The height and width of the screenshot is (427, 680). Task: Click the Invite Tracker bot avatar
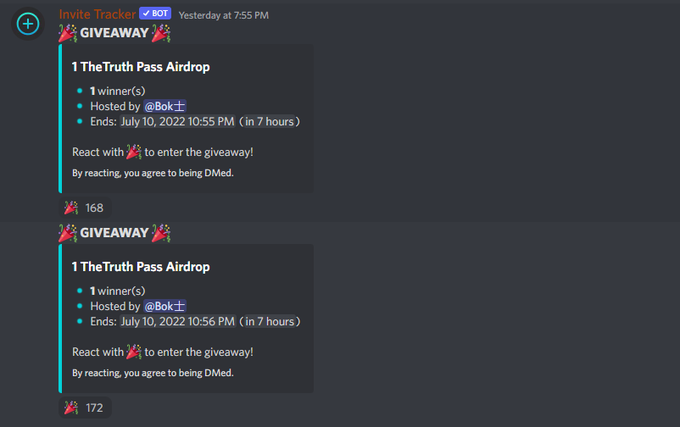pyautogui.click(x=28, y=24)
